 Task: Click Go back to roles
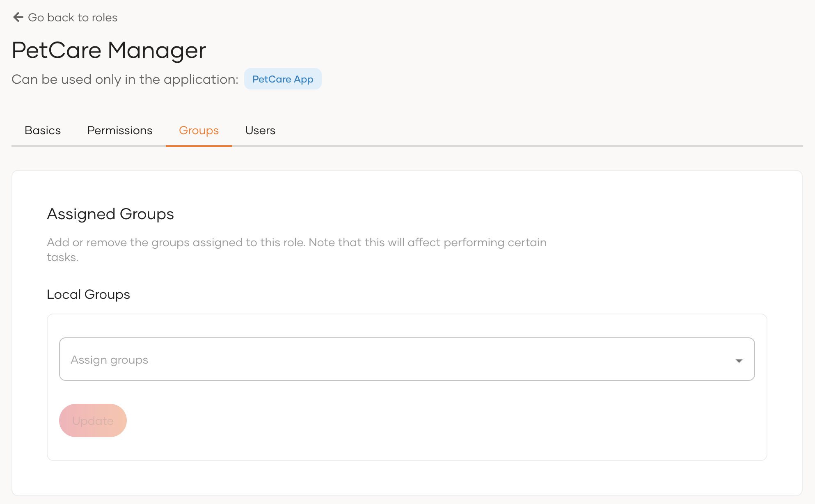click(72, 17)
